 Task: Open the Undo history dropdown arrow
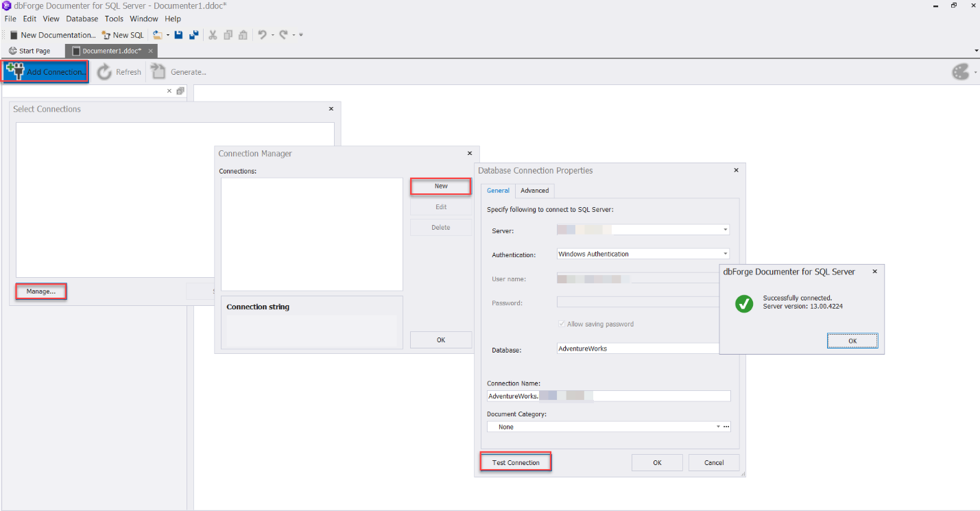(x=272, y=35)
